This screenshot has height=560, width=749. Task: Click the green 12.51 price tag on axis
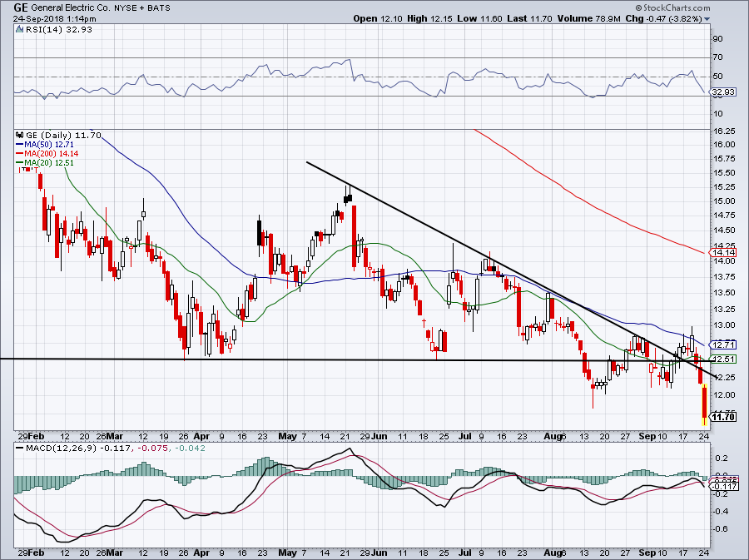[724, 359]
